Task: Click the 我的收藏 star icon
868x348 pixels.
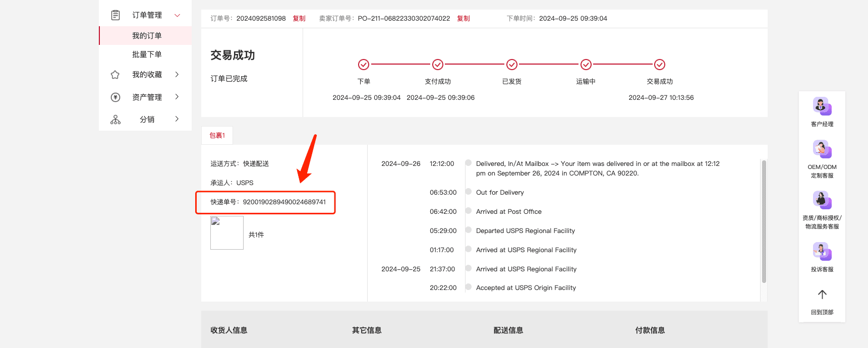Action: (115, 75)
